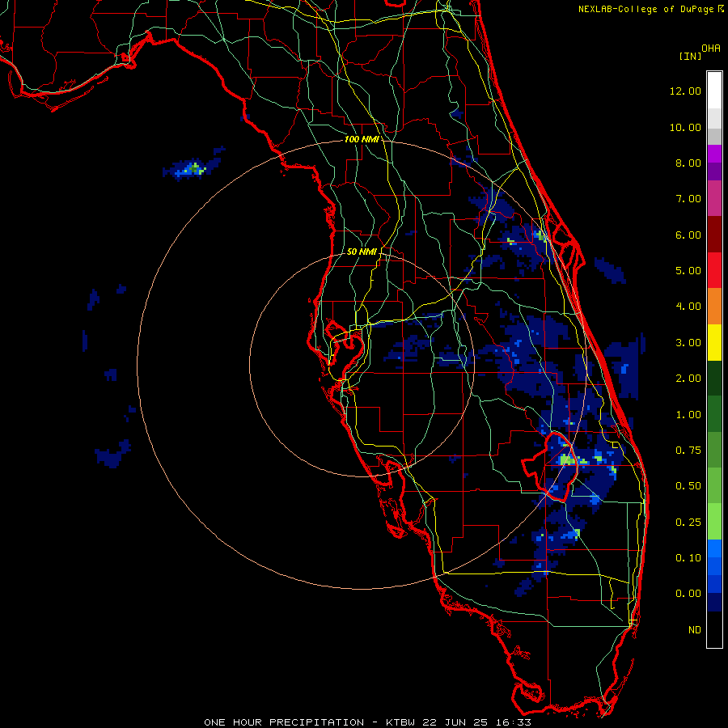Pick the orange legend swatch
Image resolution: width=728 pixels, height=728 pixels.
point(714,307)
